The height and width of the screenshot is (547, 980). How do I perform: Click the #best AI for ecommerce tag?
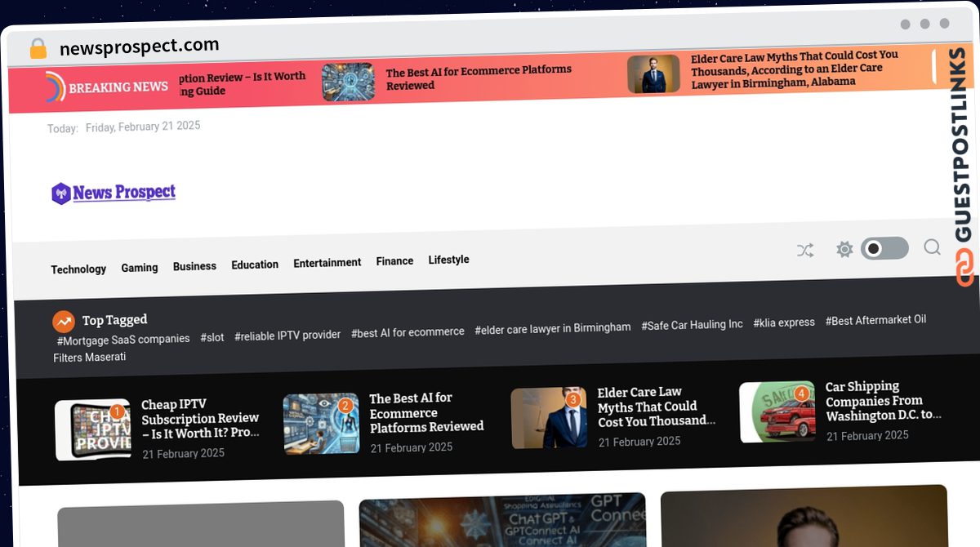click(x=408, y=332)
